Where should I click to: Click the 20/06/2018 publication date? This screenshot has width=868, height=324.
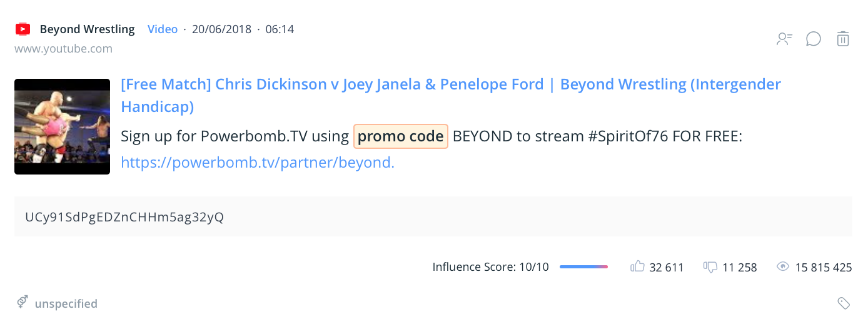click(221, 29)
